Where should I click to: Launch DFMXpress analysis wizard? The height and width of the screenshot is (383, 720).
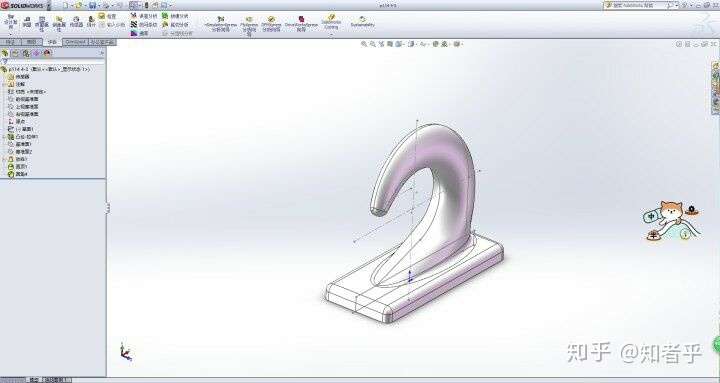tap(271, 24)
